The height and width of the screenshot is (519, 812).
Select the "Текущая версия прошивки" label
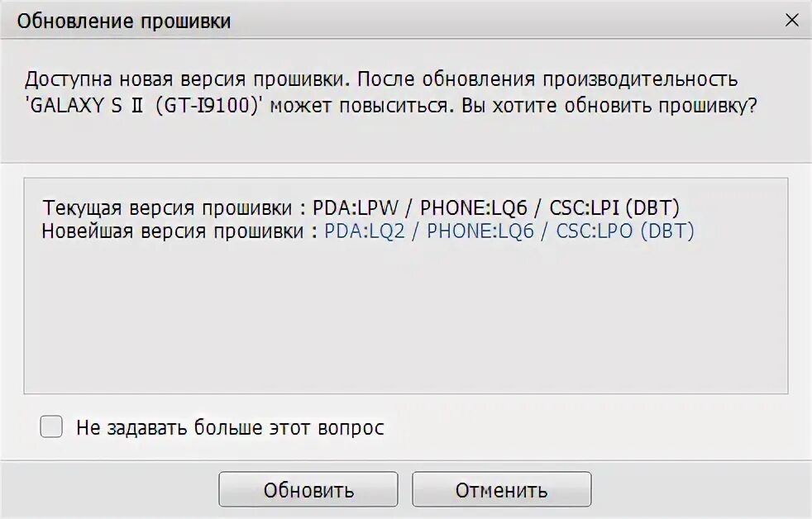pyautogui.click(x=167, y=208)
